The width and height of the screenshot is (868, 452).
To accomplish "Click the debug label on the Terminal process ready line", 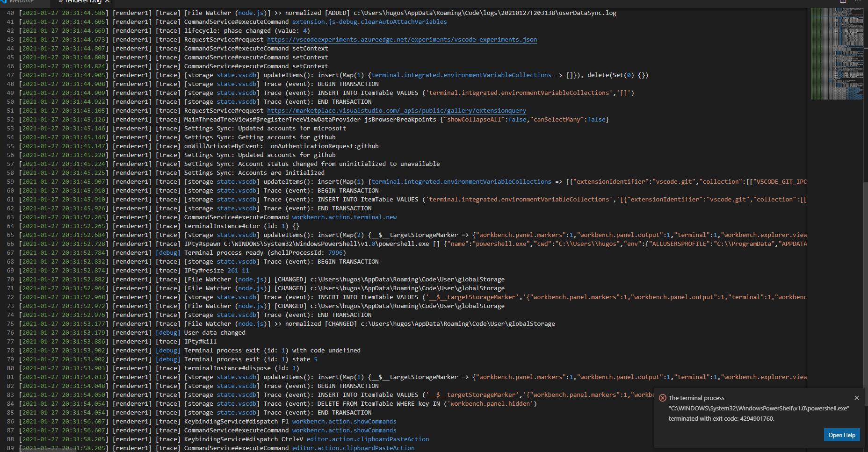I will click(x=168, y=252).
